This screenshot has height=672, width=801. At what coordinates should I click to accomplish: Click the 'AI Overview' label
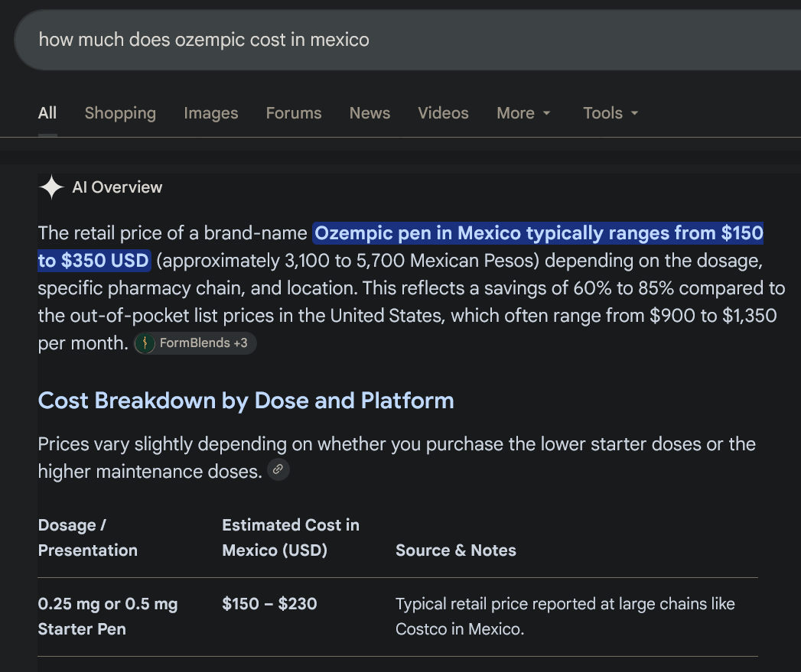point(117,187)
